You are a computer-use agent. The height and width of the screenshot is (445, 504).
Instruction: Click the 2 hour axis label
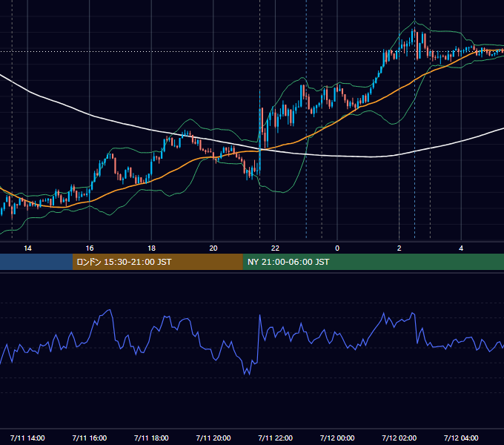pos(399,248)
